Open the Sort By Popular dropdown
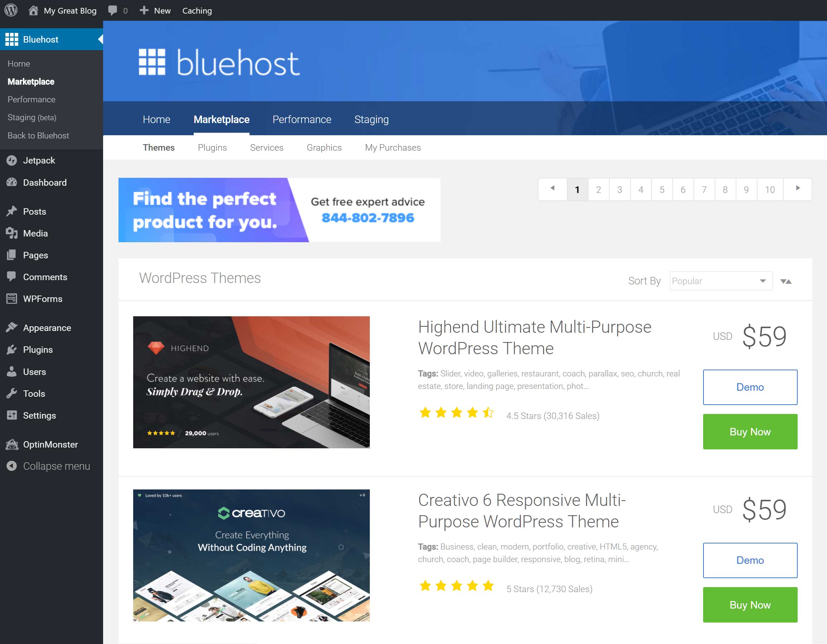The image size is (827, 644). tap(721, 281)
